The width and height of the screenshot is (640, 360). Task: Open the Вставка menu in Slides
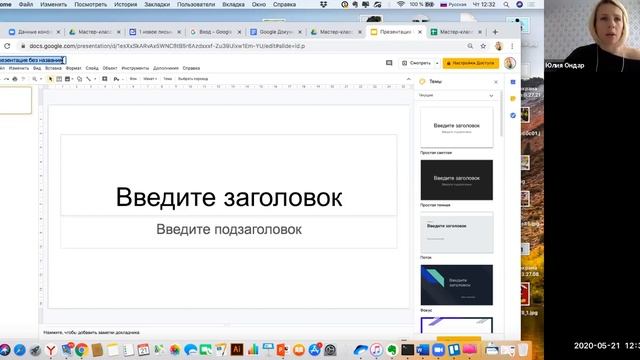point(53,68)
